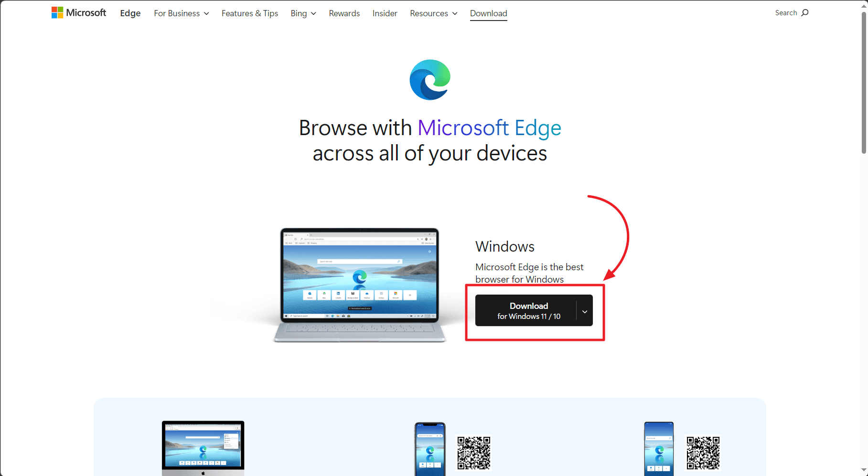Click the first phone image
Image resolution: width=868 pixels, height=476 pixels.
click(x=430, y=449)
